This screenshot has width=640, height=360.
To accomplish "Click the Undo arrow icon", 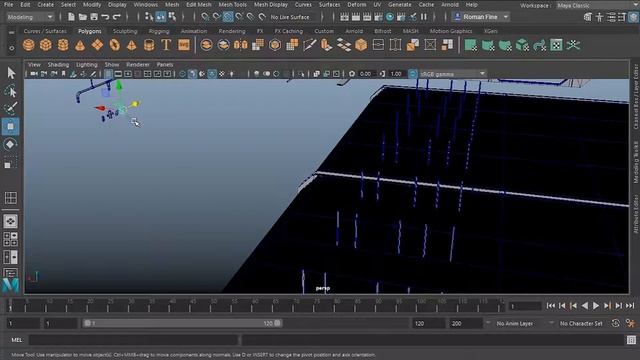I will pyautogui.click(x=105, y=17).
